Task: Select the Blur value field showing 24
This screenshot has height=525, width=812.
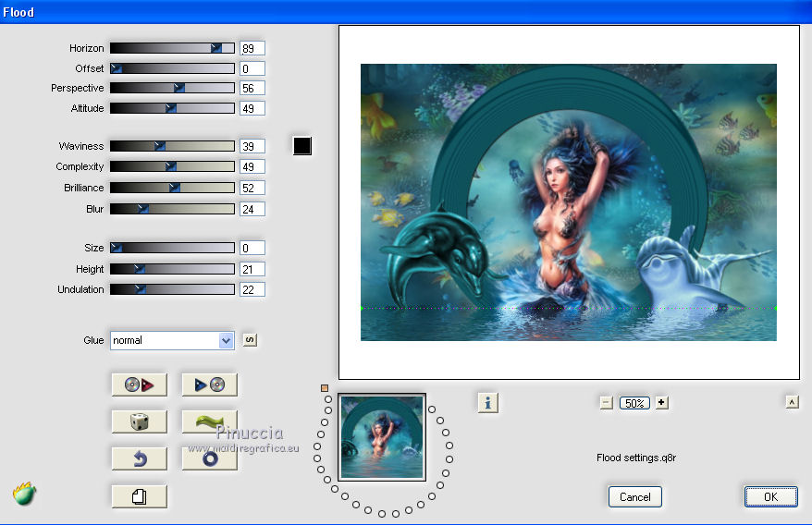Action: [x=252, y=209]
